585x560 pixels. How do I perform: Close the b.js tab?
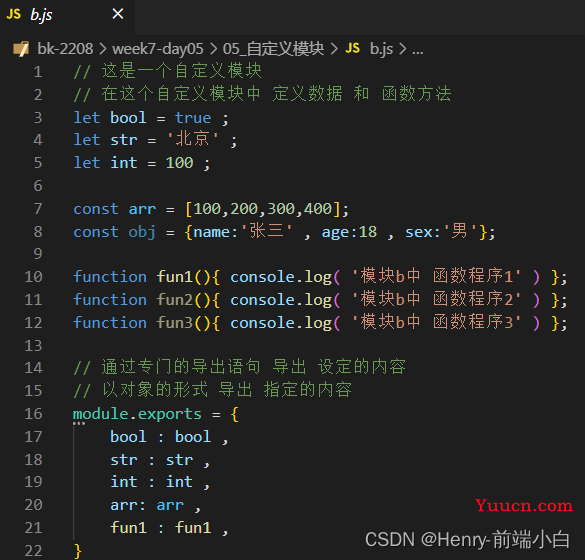118,14
